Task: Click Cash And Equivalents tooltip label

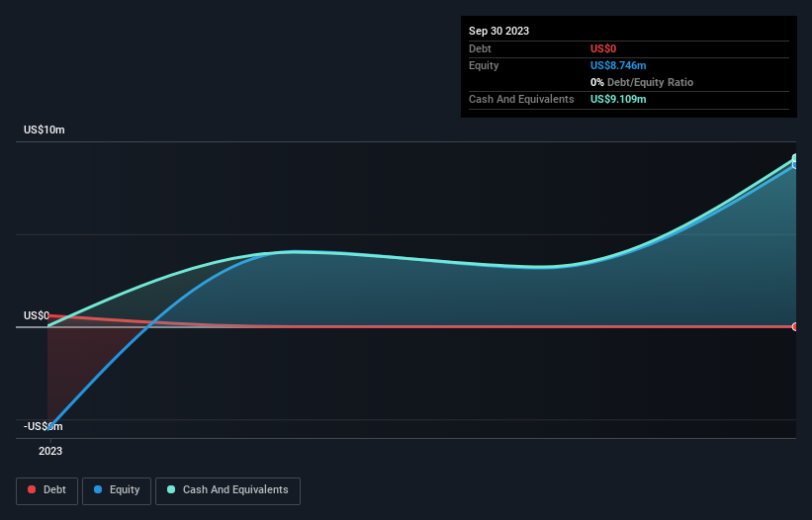Action: pos(521,99)
